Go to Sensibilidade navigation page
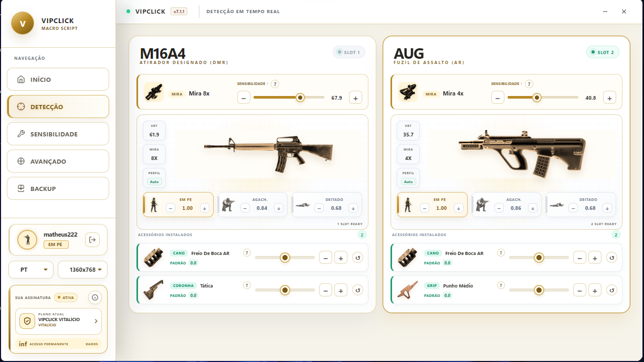Viewport: 644px width, 362px height. 58,134
